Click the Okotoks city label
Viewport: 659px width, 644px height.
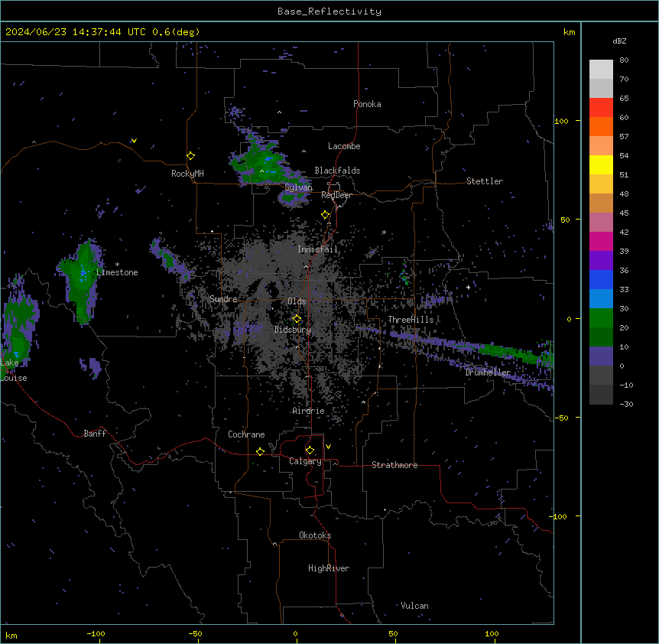315,535
